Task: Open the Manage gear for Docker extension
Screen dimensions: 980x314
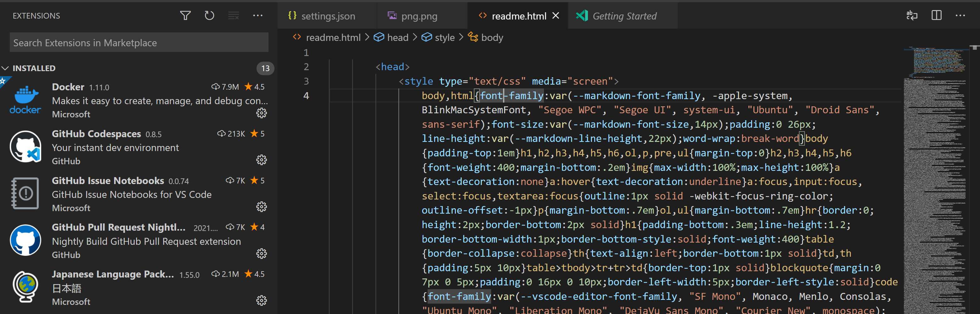Action: (262, 113)
